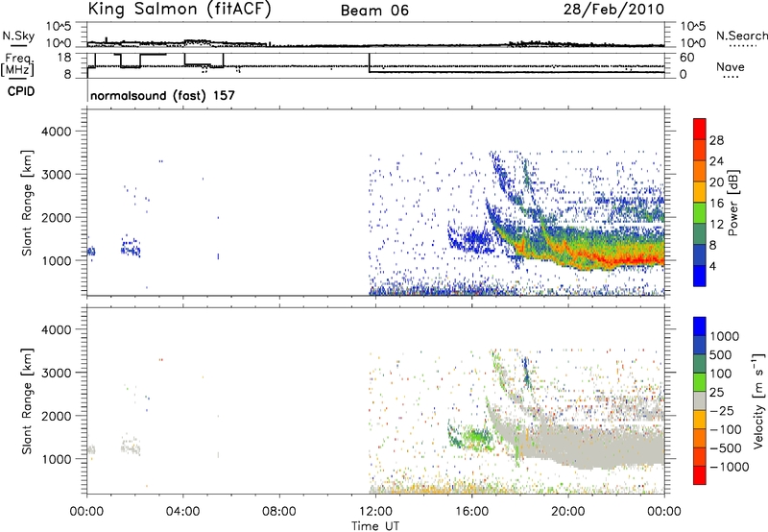Click the 60 Nave tick label
The height and width of the screenshot is (532, 768).
pos(686,58)
